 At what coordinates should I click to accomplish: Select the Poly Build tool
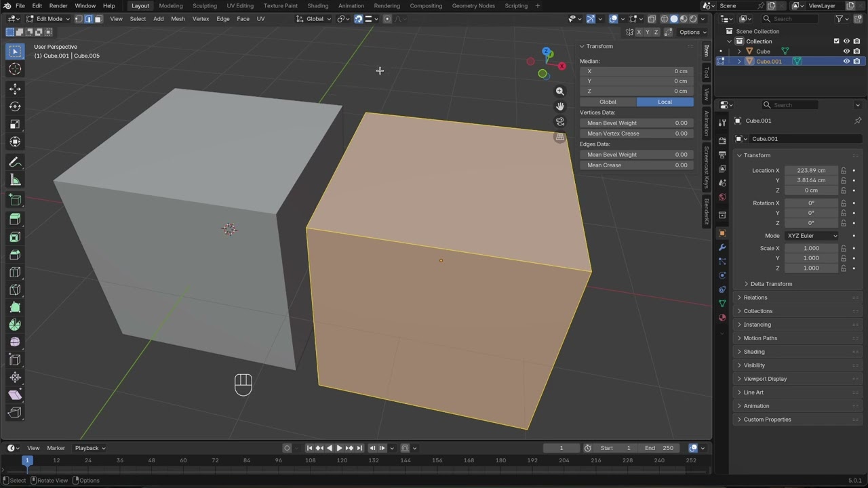point(15,308)
